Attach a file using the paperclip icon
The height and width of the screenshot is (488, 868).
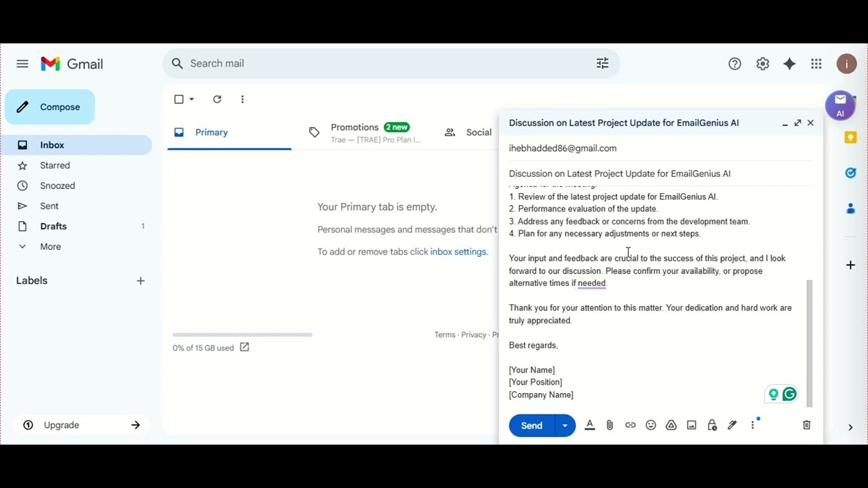coord(610,425)
